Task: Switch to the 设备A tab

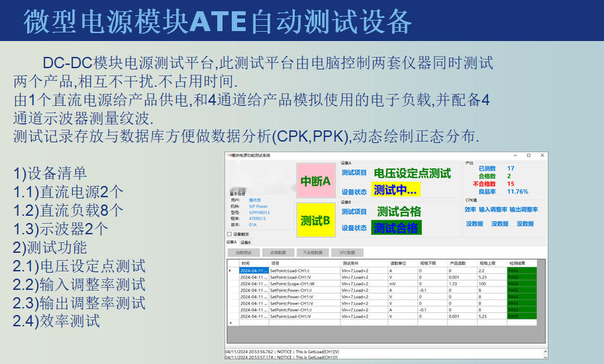Action: [x=232, y=242]
